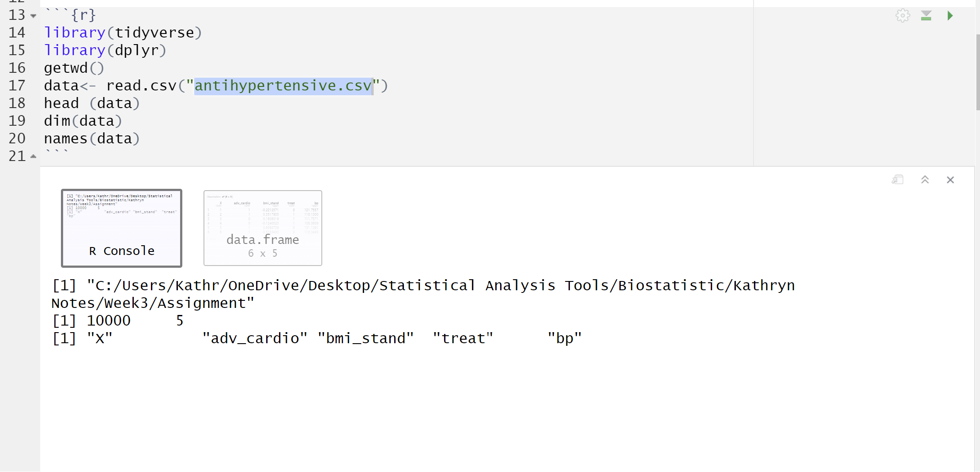
Task: Place cursor on names(data) line
Action: point(92,139)
